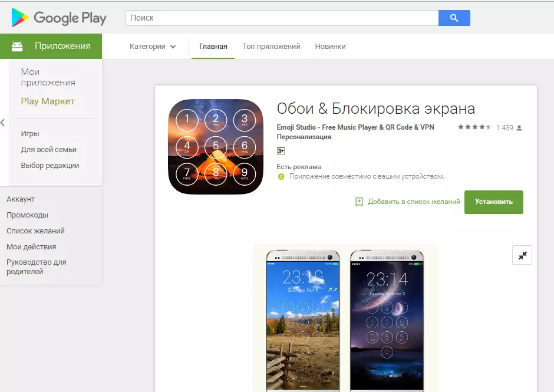The height and width of the screenshot is (392, 554).
Task: Click the 3+ age rating badge
Action: [x=281, y=151]
